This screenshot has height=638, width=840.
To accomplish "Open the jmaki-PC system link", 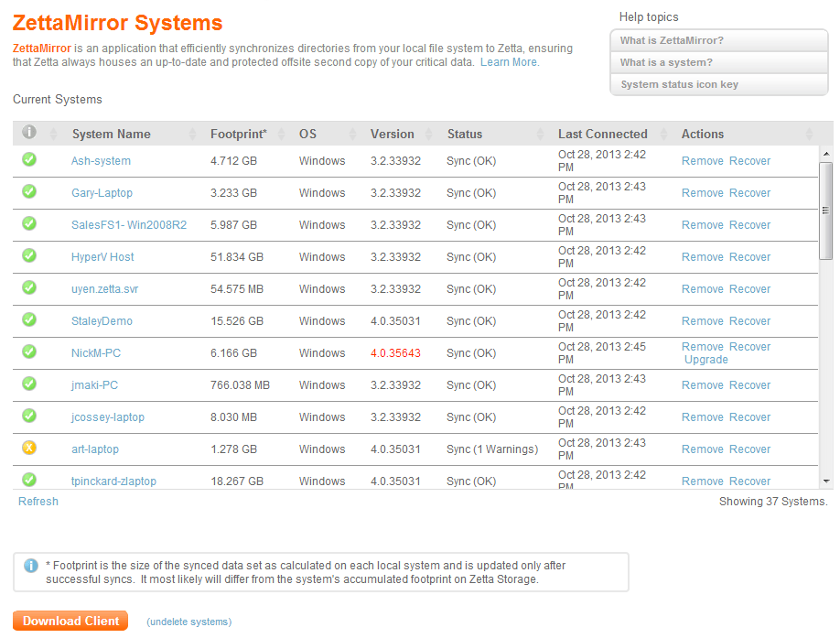I will click(x=94, y=385).
